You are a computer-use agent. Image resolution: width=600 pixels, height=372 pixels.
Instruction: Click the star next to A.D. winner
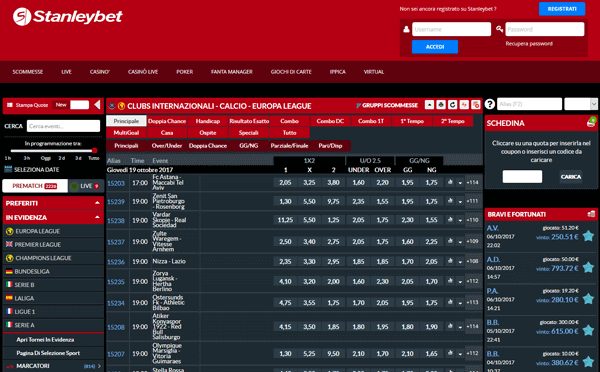(588, 267)
